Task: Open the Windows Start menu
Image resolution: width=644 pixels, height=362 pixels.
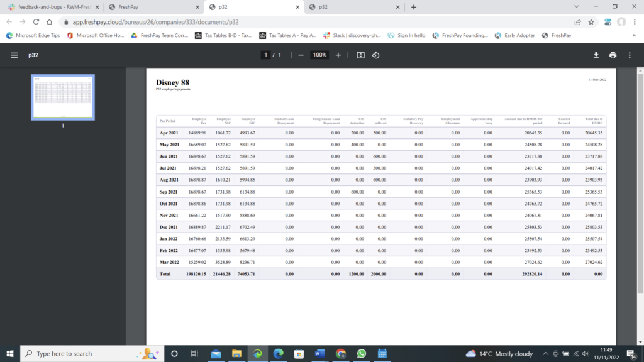Action: (10, 353)
